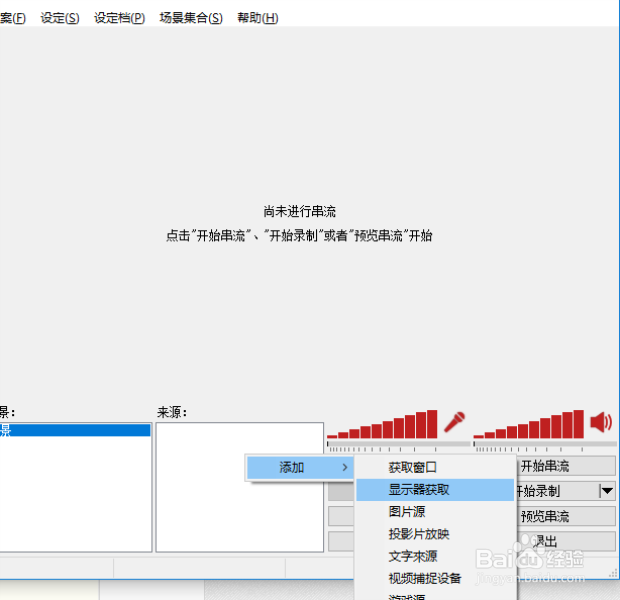Choose 图片源 from the context menu
This screenshot has width=620, height=600.
[x=435, y=512]
